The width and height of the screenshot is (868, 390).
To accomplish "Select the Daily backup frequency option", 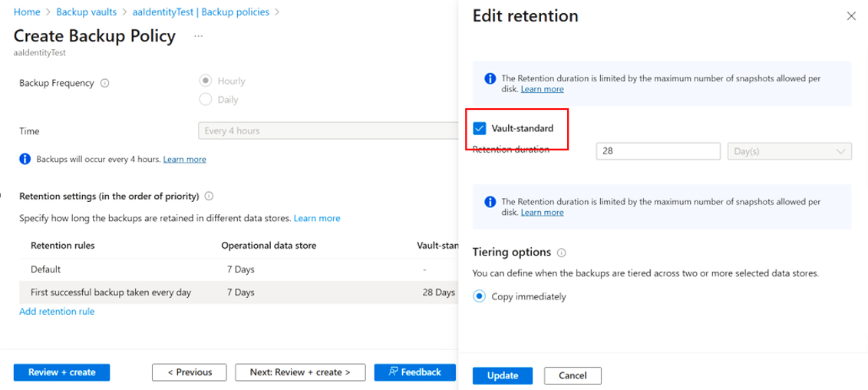I will pyautogui.click(x=206, y=99).
